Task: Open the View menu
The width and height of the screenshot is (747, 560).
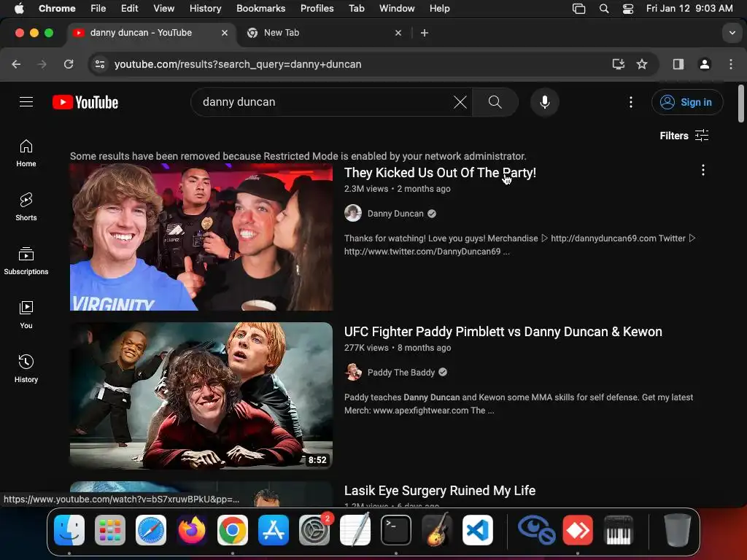Action: coord(163,8)
